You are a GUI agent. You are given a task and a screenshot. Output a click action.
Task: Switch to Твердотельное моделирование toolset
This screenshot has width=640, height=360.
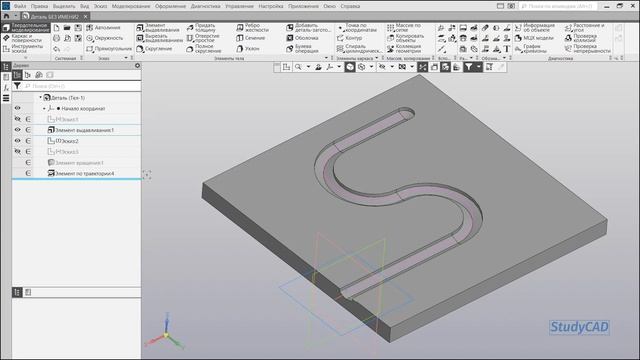(25, 27)
